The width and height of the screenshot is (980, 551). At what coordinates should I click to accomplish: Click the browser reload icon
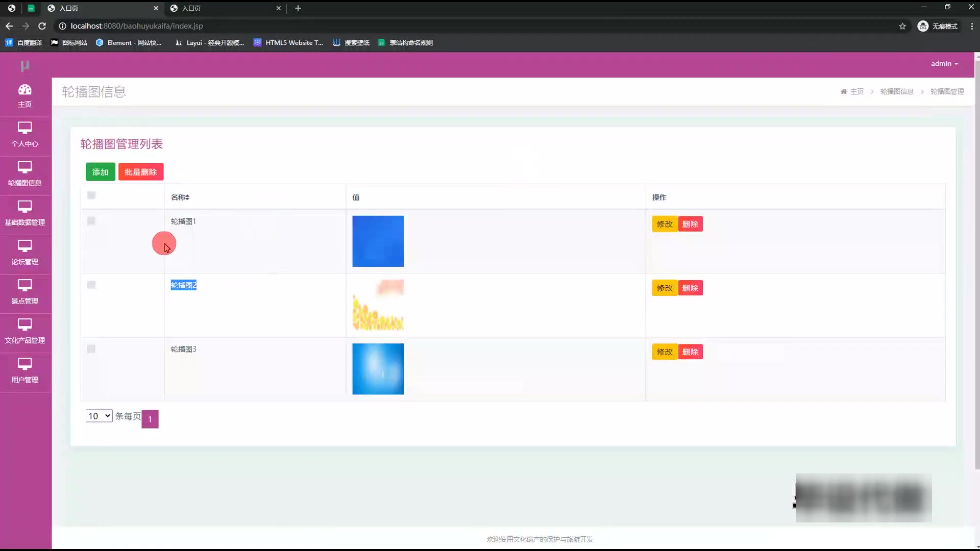click(42, 26)
